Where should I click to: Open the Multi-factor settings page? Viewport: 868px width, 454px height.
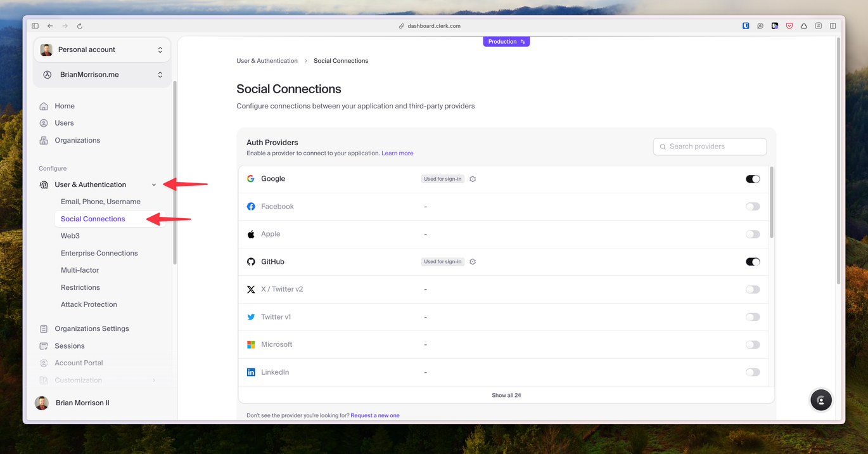point(80,270)
